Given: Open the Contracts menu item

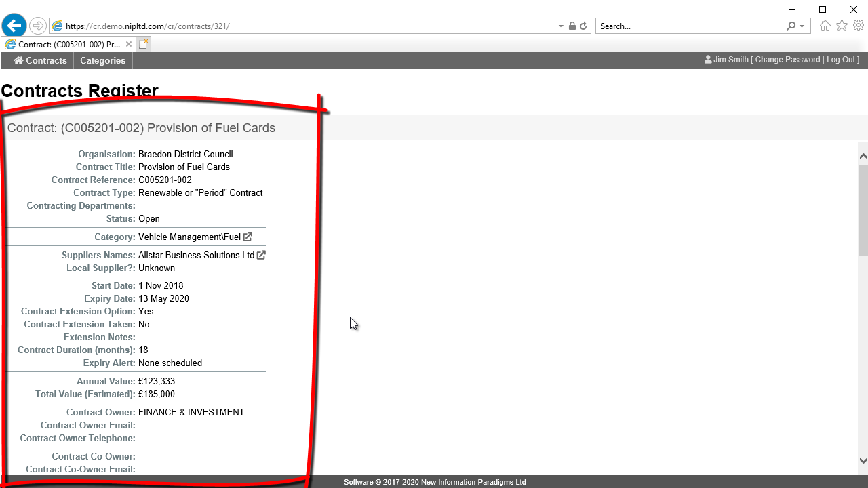Looking at the screenshot, I should click(x=40, y=60).
